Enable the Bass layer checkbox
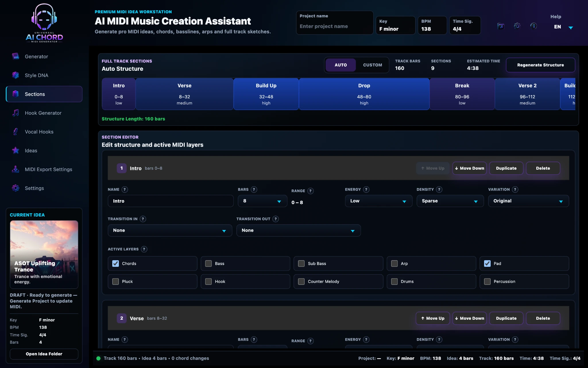Image resolution: width=588 pixels, height=368 pixels. (x=208, y=263)
